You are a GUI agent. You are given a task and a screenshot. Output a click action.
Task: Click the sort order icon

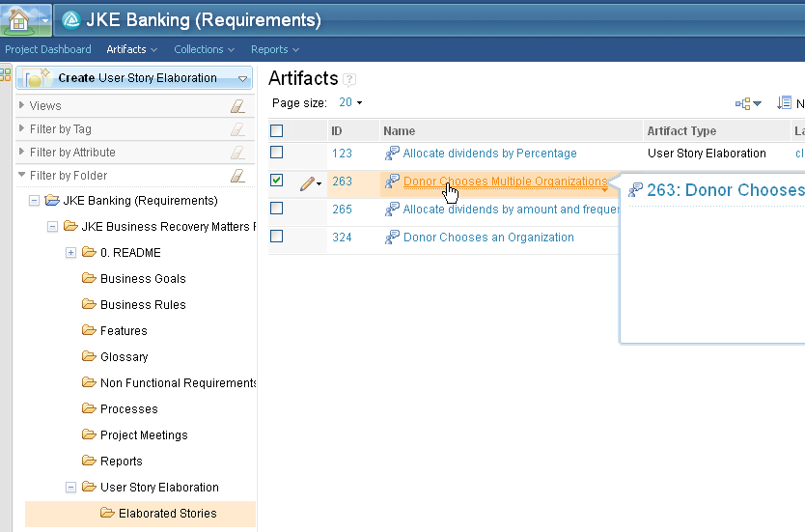point(784,103)
